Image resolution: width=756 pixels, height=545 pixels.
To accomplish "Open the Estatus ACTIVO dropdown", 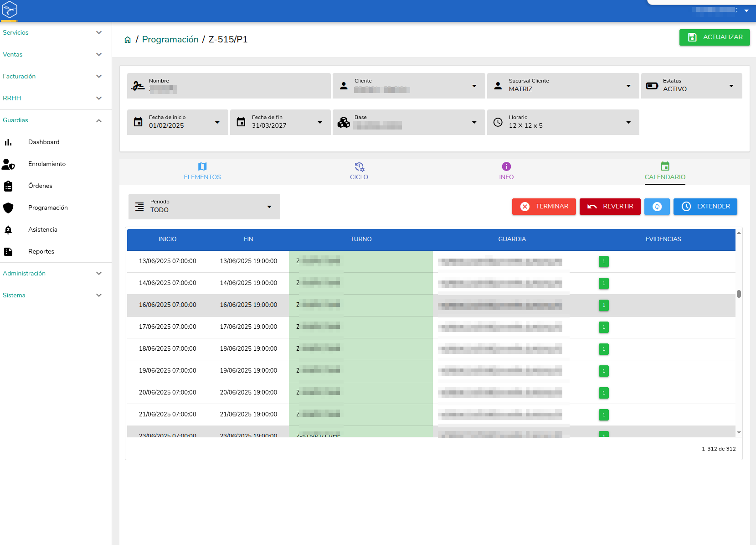I will click(692, 86).
